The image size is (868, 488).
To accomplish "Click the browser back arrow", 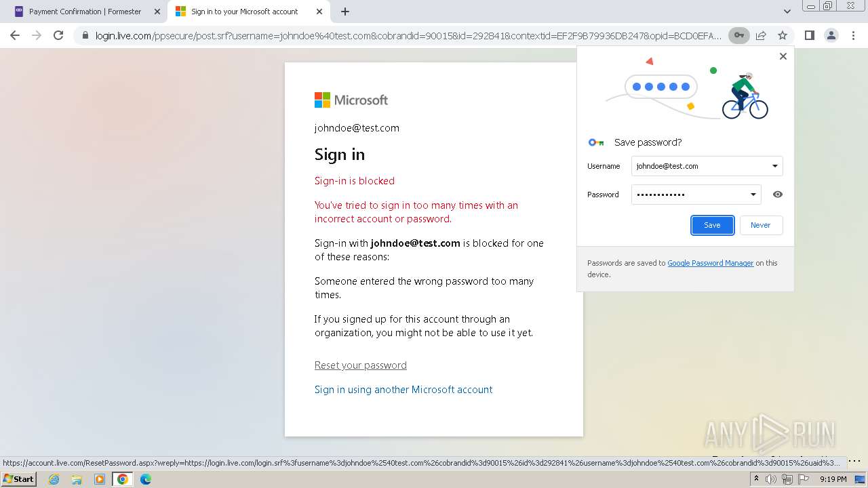I will click(x=15, y=35).
